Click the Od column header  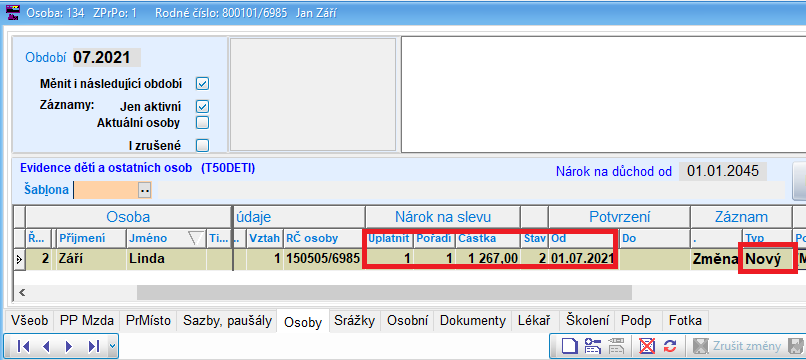[x=584, y=238]
